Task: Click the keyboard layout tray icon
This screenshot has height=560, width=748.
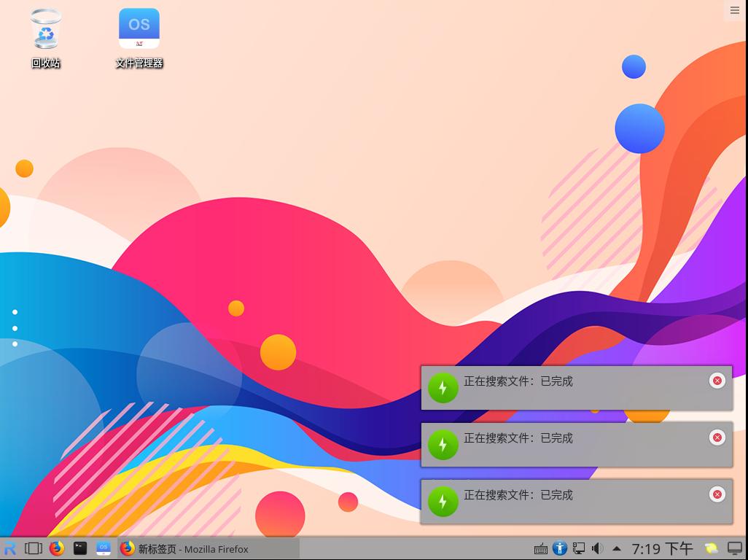Action: coord(541,548)
